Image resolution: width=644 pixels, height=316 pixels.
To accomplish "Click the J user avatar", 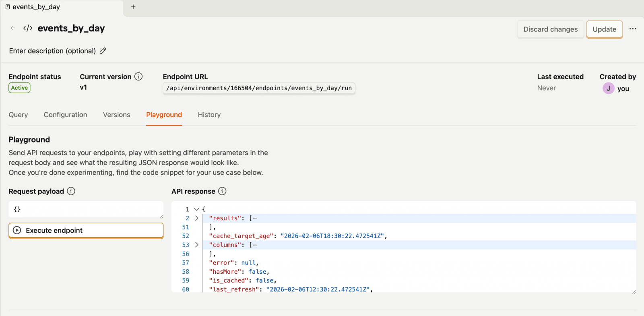I will point(608,88).
